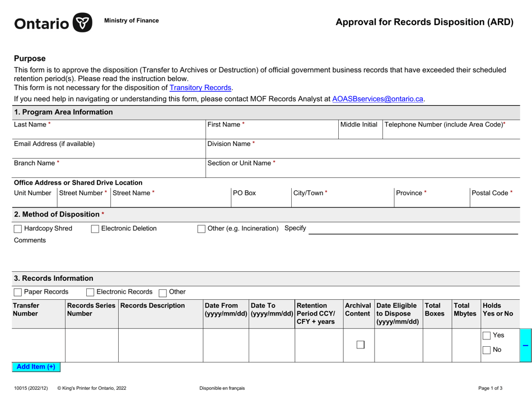532x410 pixels.
Task: Check the Hardcopy Shred checkbox
Action: [17, 228]
